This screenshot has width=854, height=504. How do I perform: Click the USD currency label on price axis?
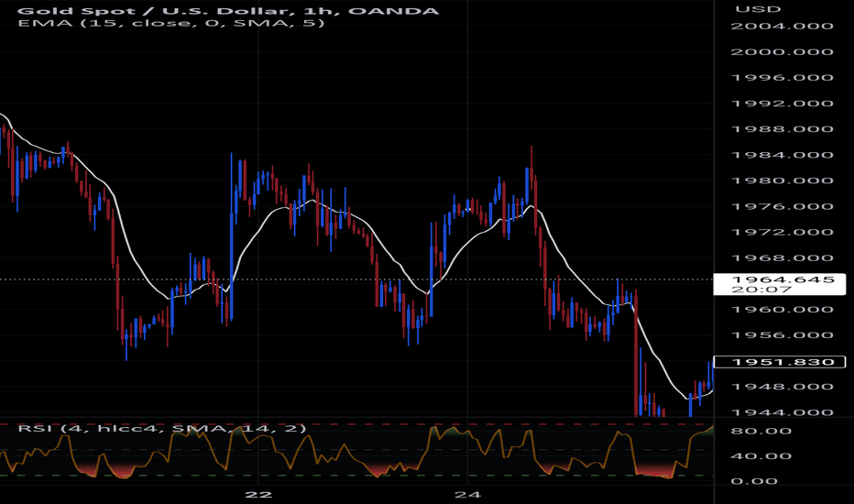(758, 9)
